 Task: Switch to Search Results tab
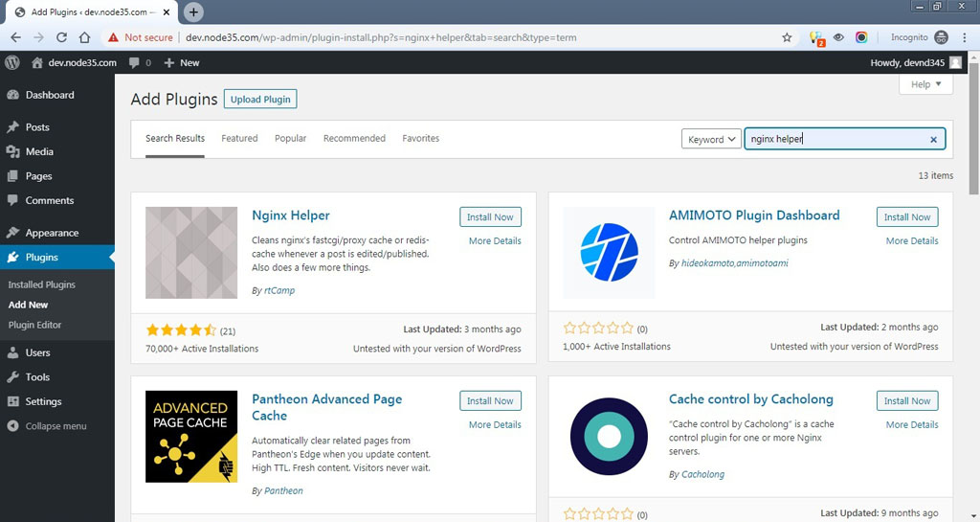tap(175, 138)
